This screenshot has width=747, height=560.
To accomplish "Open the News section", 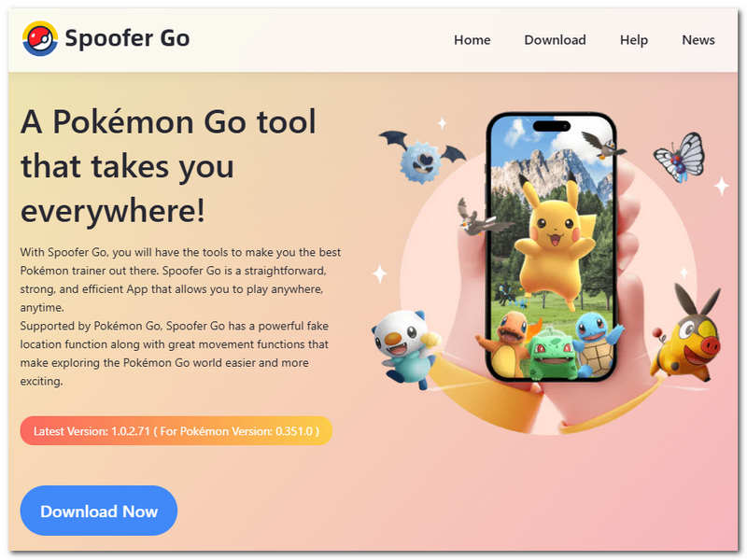I will (x=698, y=40).
